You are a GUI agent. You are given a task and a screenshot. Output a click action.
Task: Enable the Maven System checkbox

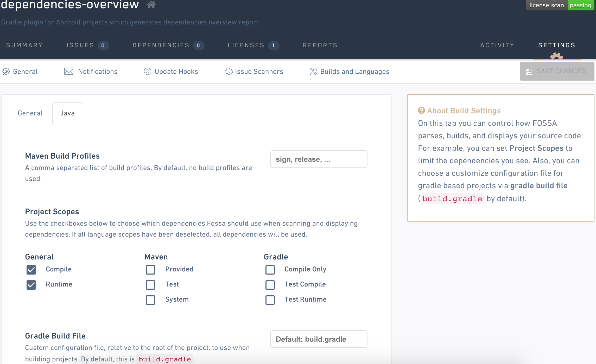pos(150,300)
